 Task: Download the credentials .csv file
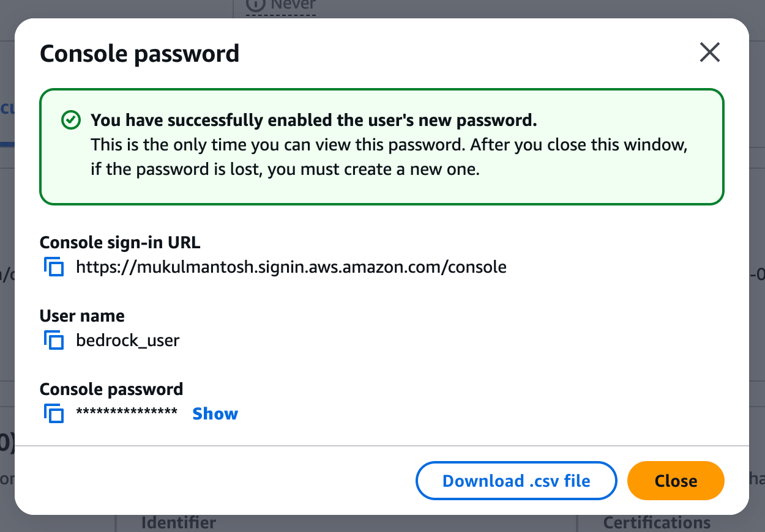(x=516, y=481)
